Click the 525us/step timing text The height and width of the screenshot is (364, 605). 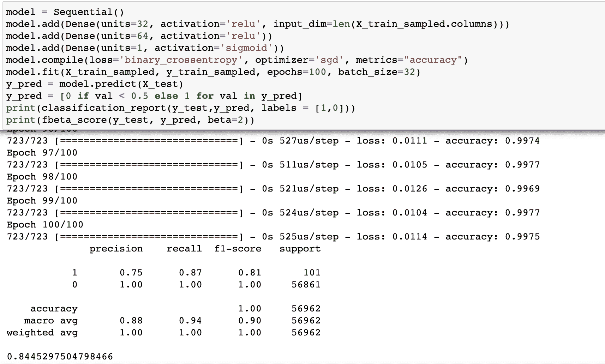coord(309,237)
